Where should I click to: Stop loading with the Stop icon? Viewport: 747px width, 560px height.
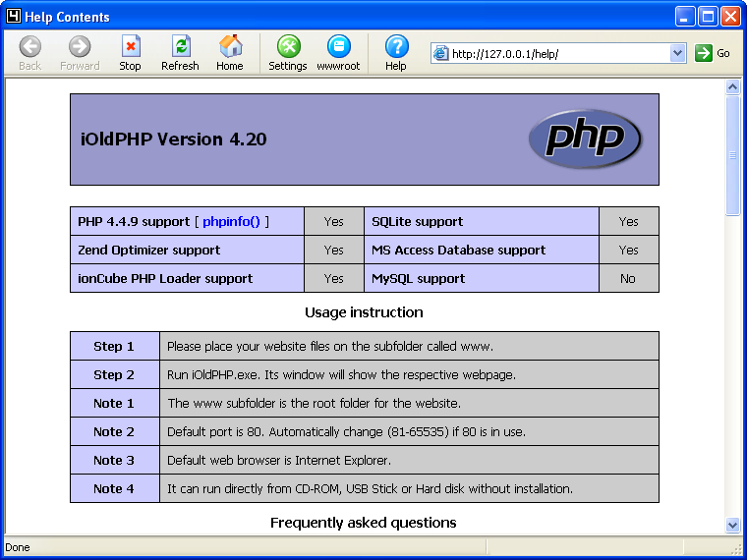tap(130, 47)
